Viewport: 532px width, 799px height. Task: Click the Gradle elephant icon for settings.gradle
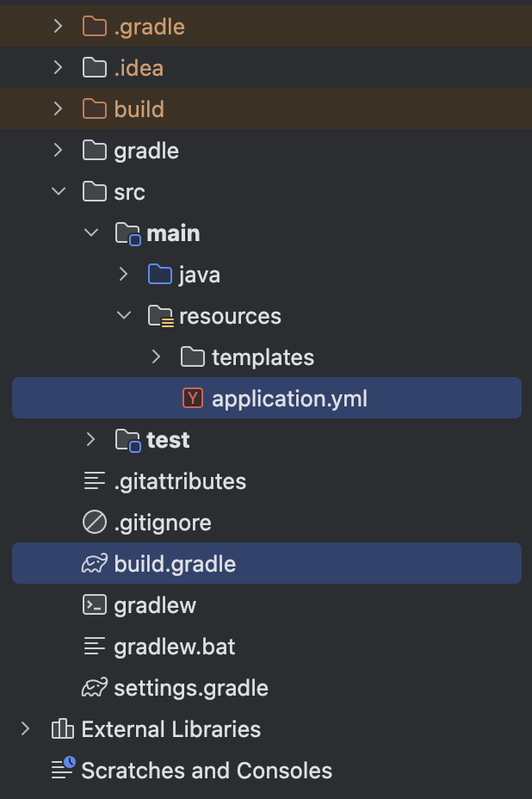(x=94, y=688)
